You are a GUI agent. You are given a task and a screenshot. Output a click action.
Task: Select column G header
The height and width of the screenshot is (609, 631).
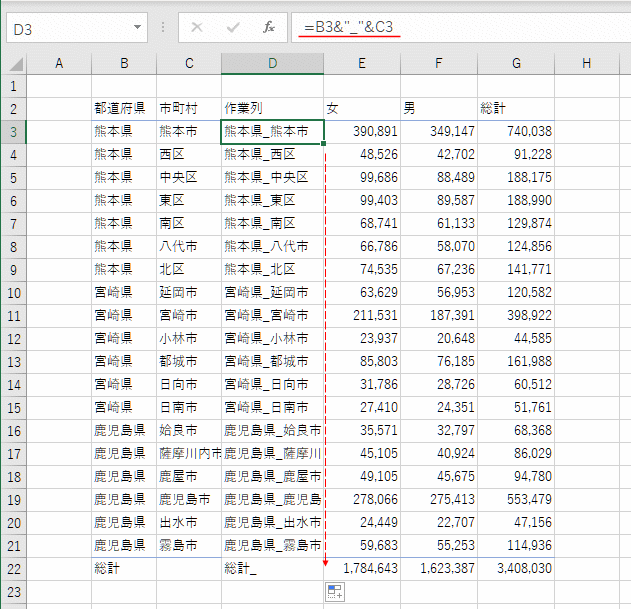(516, 64)
